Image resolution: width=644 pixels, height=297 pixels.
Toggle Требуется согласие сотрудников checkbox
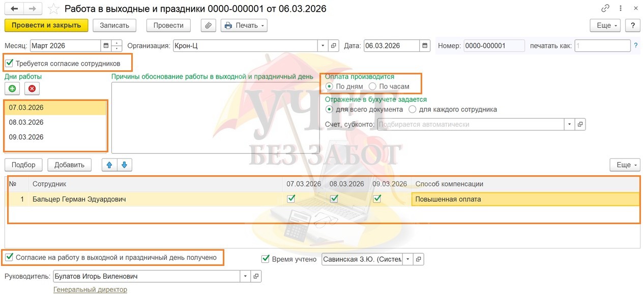(9, 64)
